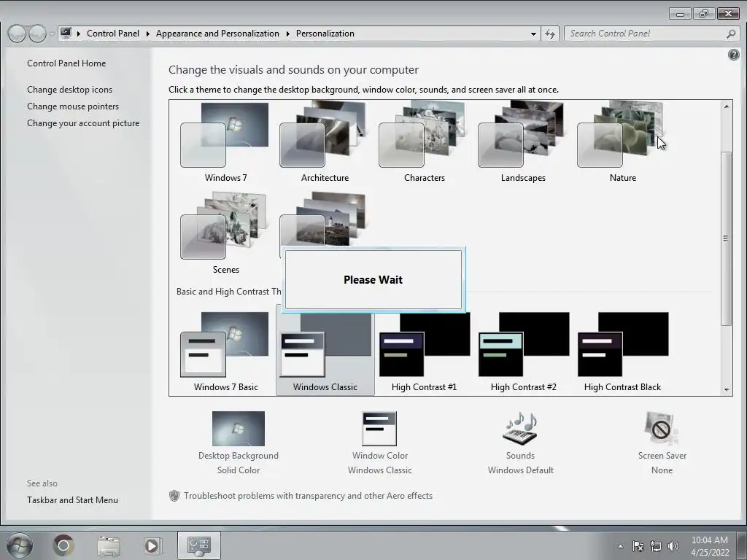Open Sounds settings icon
747x560 pixels.
[x=520, y=429]
